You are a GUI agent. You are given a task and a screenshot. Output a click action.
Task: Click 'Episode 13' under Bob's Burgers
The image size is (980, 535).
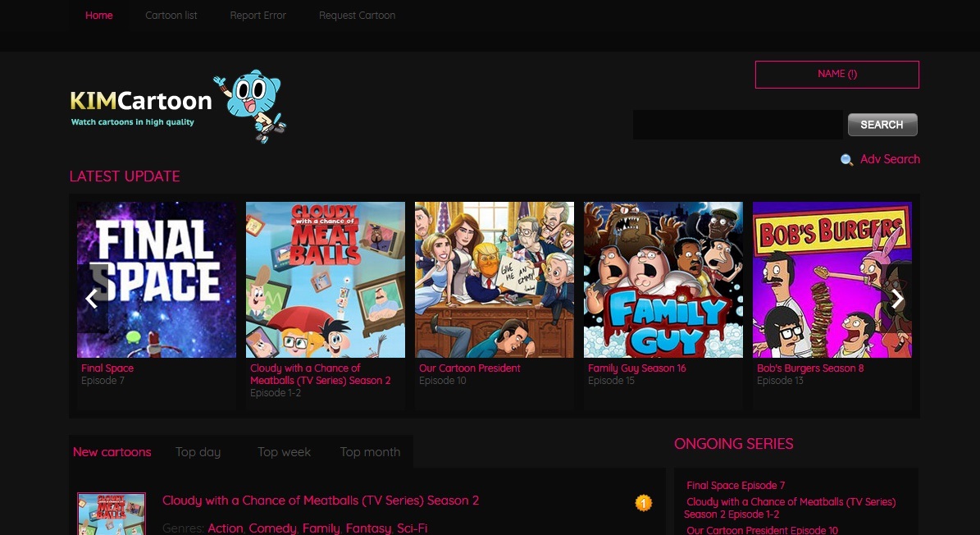(780, 381)
